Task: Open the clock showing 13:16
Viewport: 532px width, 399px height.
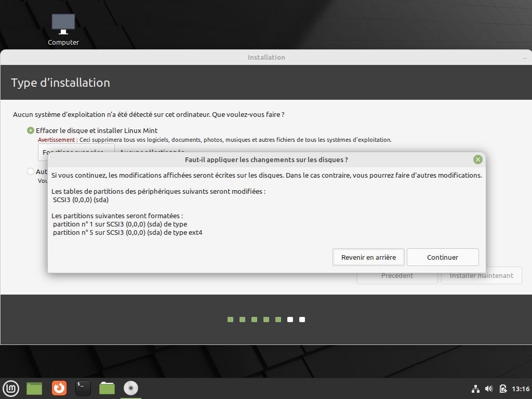Action: point(521,389)
